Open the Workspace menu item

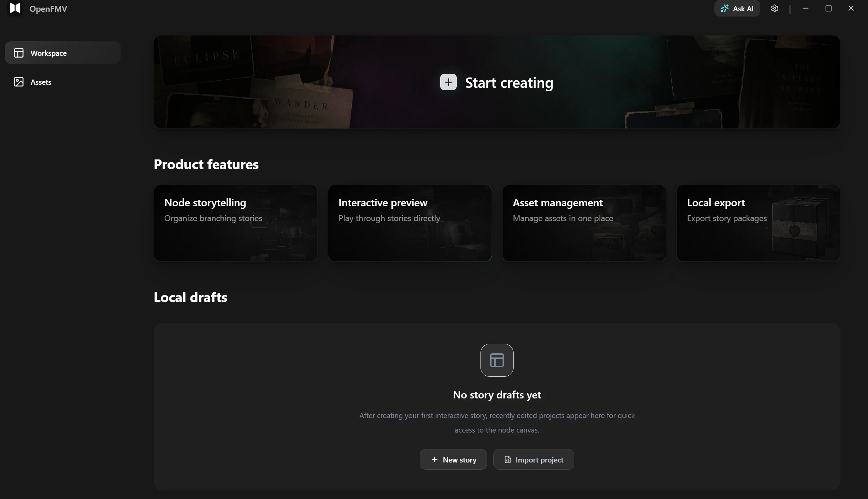63,53
